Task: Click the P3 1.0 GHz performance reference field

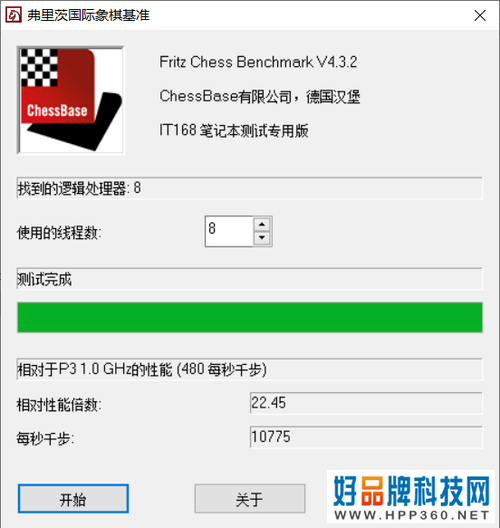Action: coord(250,369)
